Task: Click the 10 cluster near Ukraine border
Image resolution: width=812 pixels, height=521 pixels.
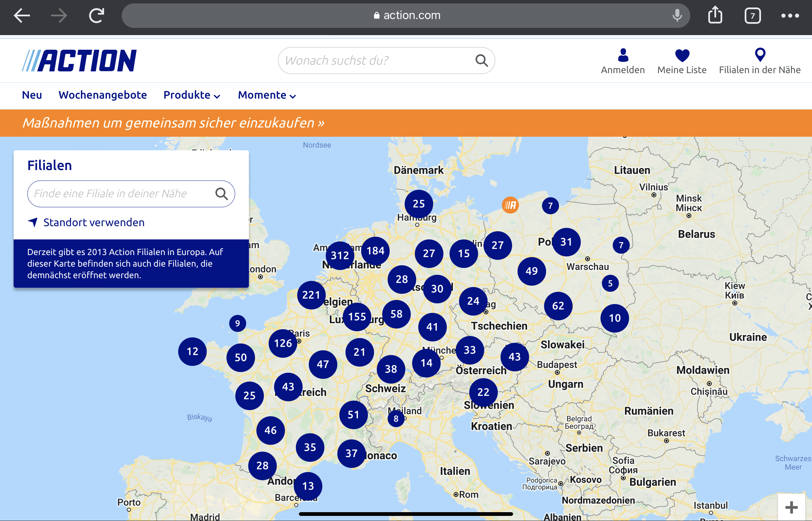Action: pyautogui.click(x=615, y=318)
